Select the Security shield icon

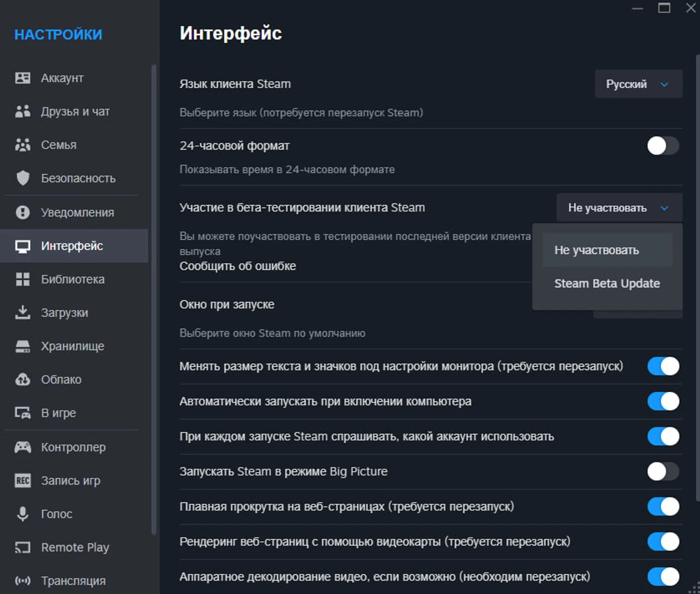23,178
